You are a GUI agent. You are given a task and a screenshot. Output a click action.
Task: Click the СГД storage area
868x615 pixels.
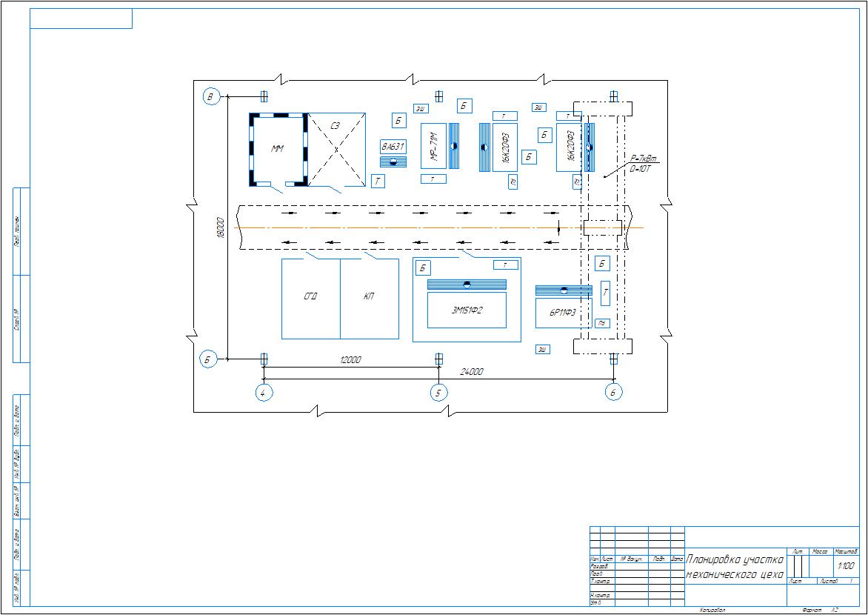pyautogui.click(x=310, y=299)
